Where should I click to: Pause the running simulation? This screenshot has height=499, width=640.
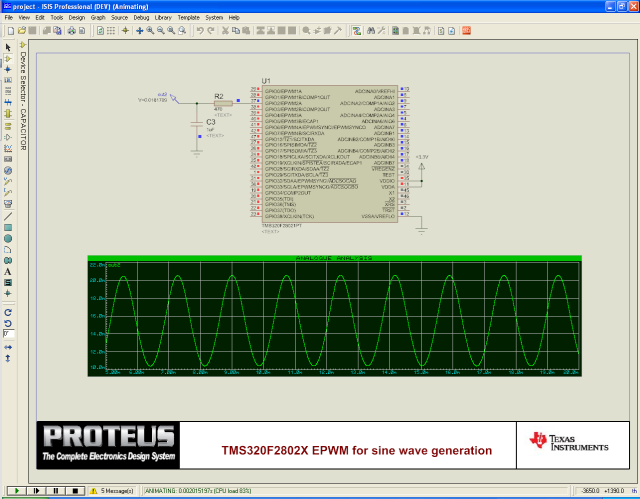55,491
